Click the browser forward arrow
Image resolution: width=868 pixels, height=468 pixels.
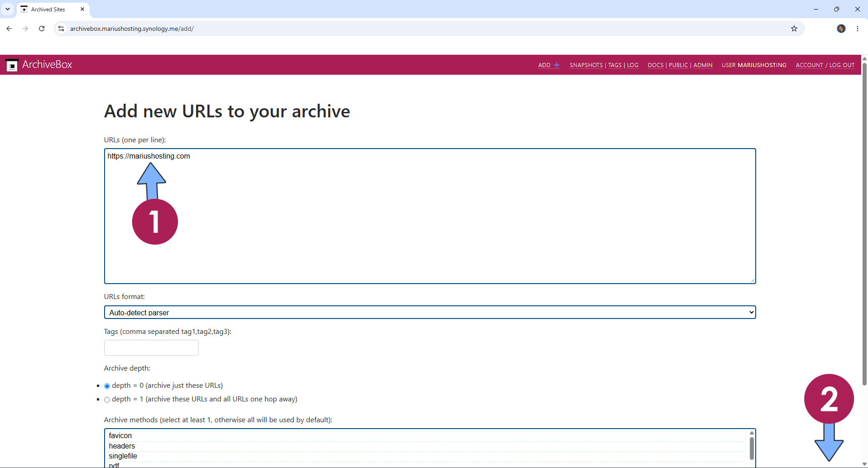[25, 29]
